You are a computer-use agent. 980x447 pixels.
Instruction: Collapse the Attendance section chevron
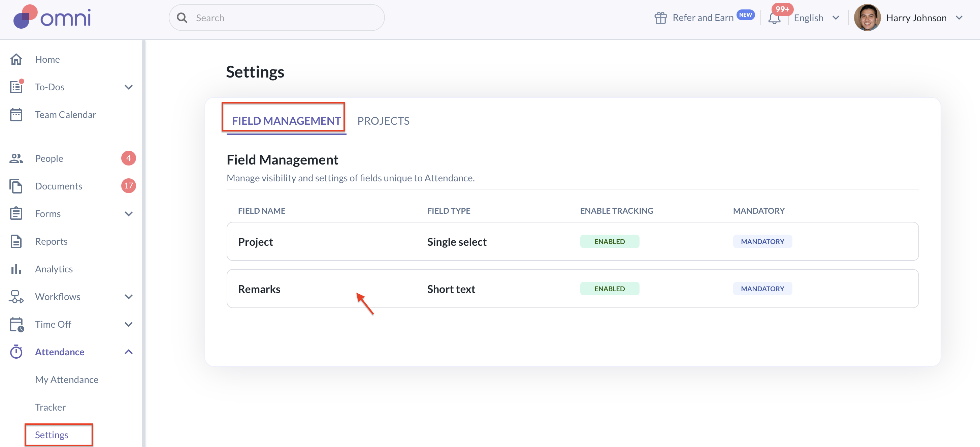tap(129, 352)
